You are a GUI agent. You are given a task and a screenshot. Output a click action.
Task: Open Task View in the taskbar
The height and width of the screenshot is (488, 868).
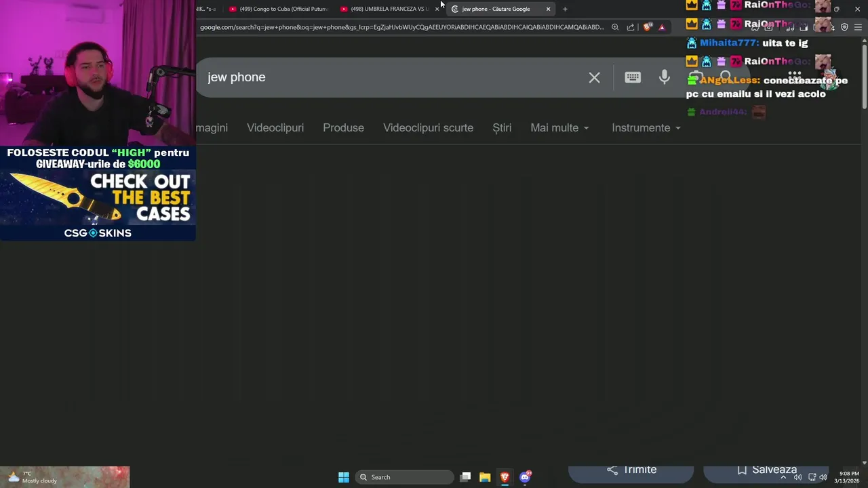pos(465,477)
